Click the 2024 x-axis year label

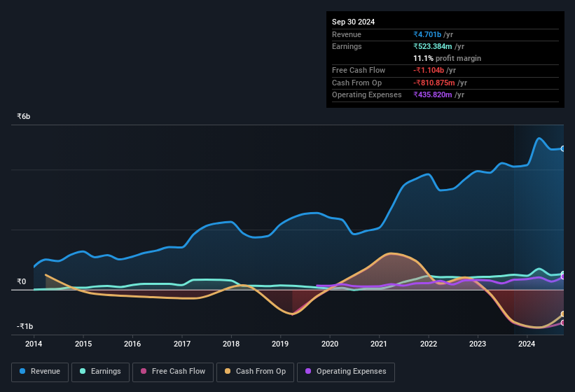[x=527, y=344]
